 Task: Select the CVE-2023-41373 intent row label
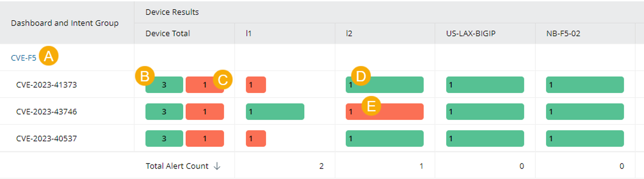46,85
